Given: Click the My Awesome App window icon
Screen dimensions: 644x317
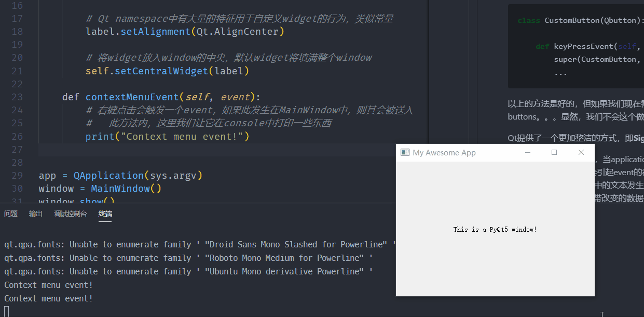Looking at the screenshot, I should tap(405, 152).
